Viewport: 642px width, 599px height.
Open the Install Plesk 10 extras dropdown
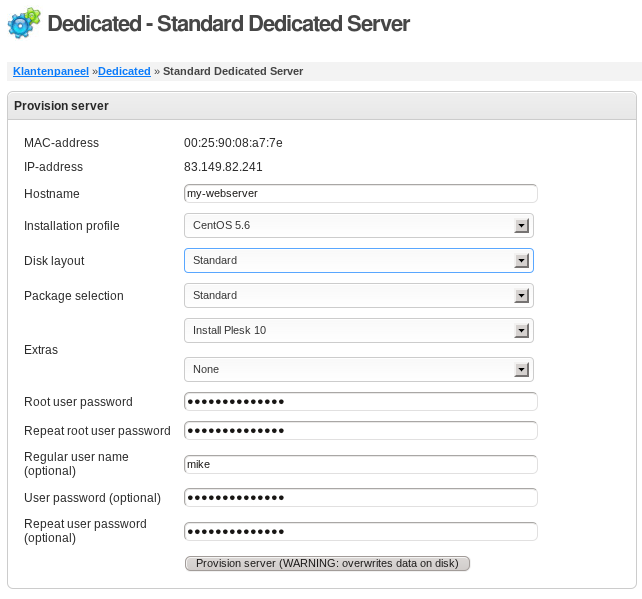point(359,330)
